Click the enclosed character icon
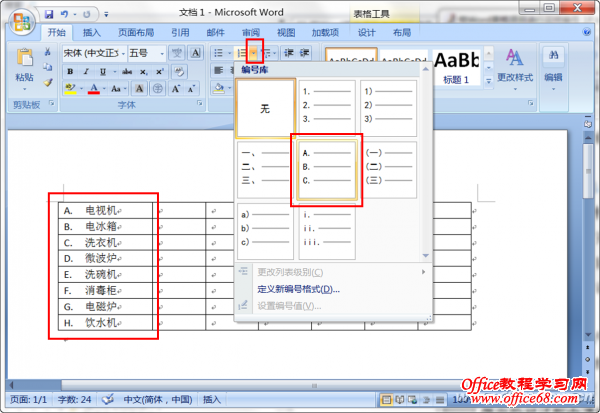600x413 pixels. tap(158, 89)
